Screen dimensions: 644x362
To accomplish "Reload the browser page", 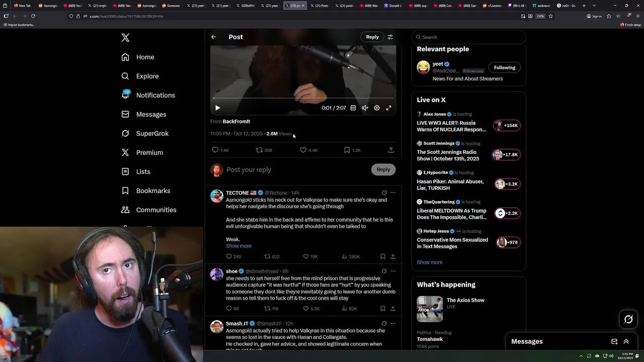I will point(33,16).
